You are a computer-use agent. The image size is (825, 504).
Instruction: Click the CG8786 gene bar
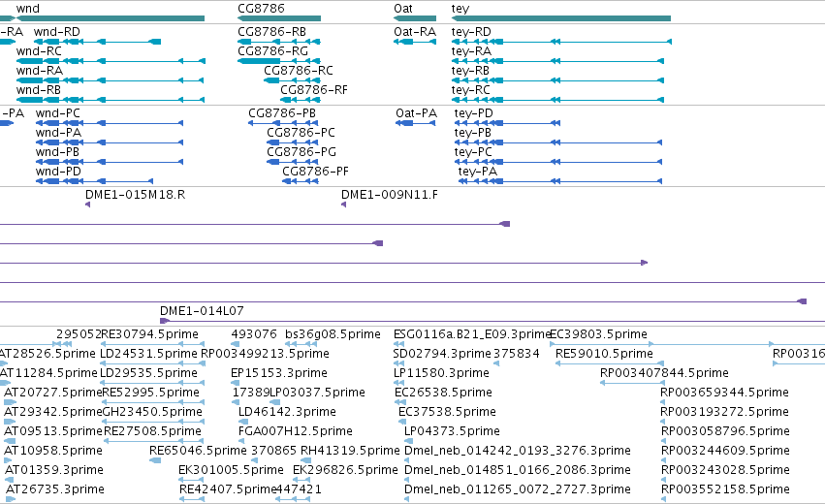click(279, 18)
